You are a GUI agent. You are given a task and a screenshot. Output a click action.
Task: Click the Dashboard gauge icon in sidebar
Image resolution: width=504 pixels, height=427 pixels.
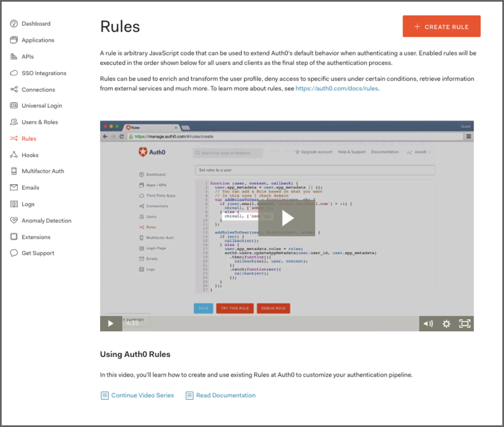click(x=14, y=23)
